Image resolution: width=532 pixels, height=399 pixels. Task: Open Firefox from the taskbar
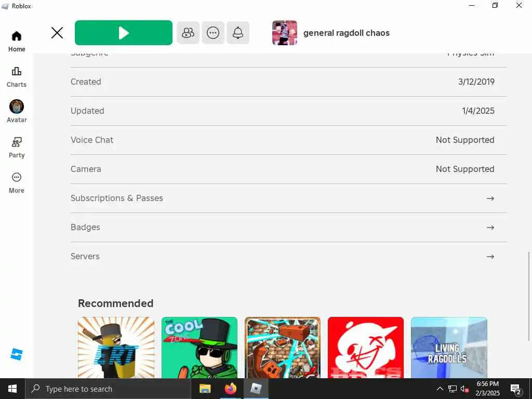pyautogui.click(x=230, y=389)
